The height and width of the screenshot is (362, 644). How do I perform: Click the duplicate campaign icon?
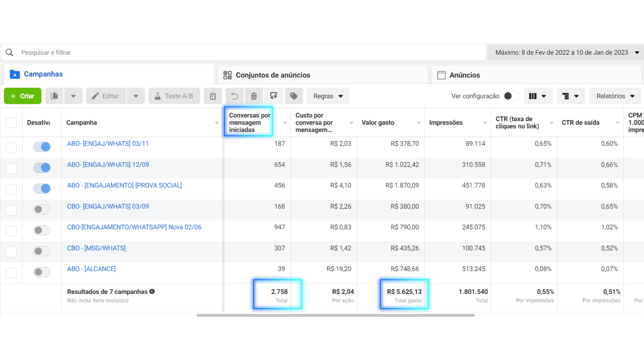54,96
